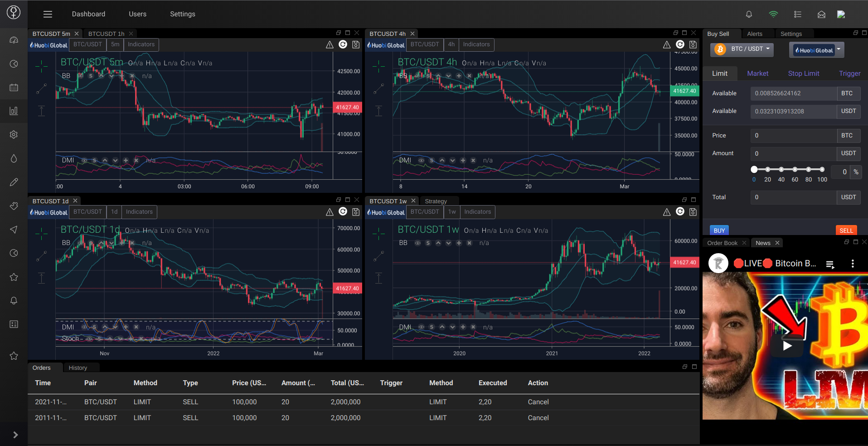
Task: Play the Bitcoin live video thumbnail
Action: pyautogui.click(x=787, y=346)
